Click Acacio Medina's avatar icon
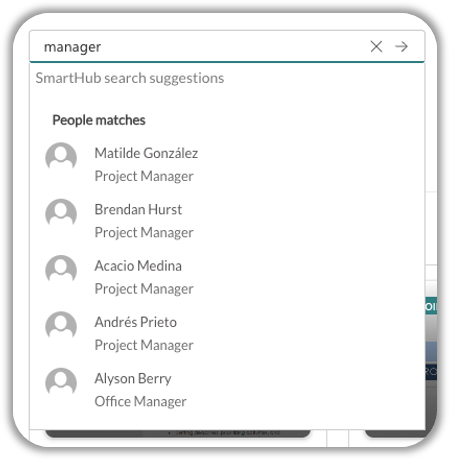This screenshot has height=460, width=450. click(x=61, y=269)
